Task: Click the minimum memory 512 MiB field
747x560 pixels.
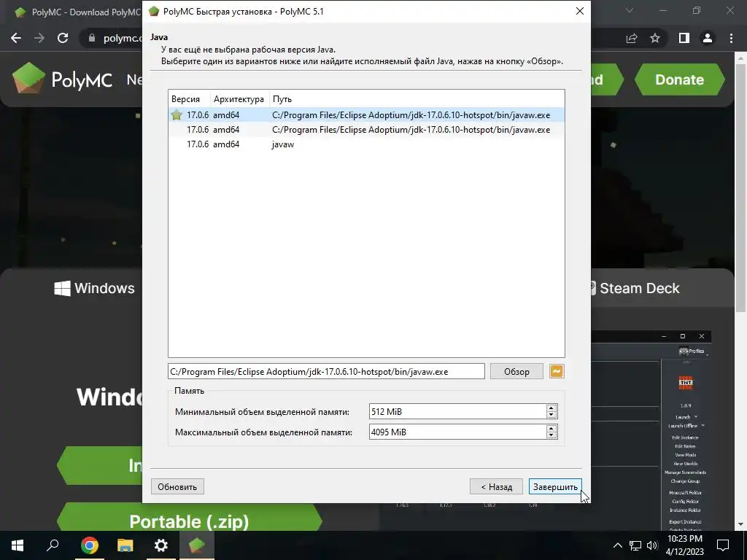Action: click(457, 411)
